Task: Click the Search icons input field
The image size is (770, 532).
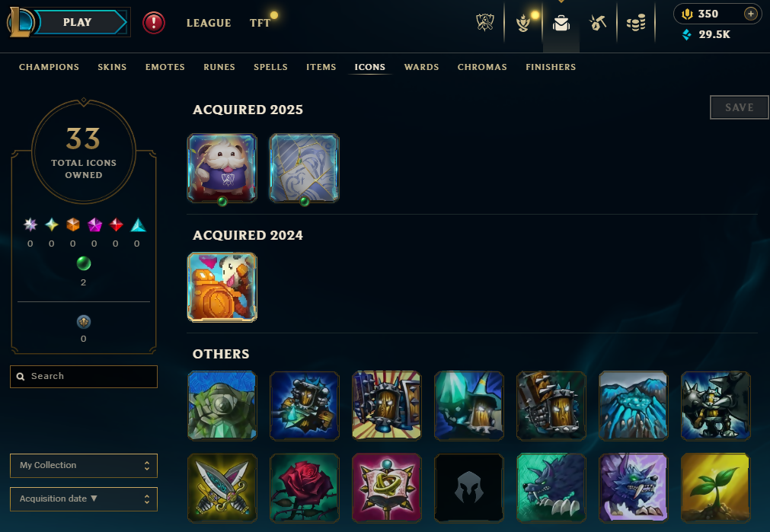Action: 84,377
